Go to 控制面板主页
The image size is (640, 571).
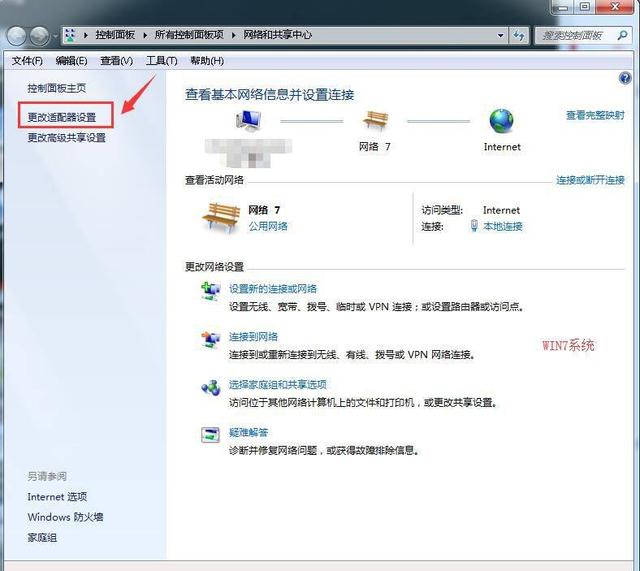pos(57,88)
